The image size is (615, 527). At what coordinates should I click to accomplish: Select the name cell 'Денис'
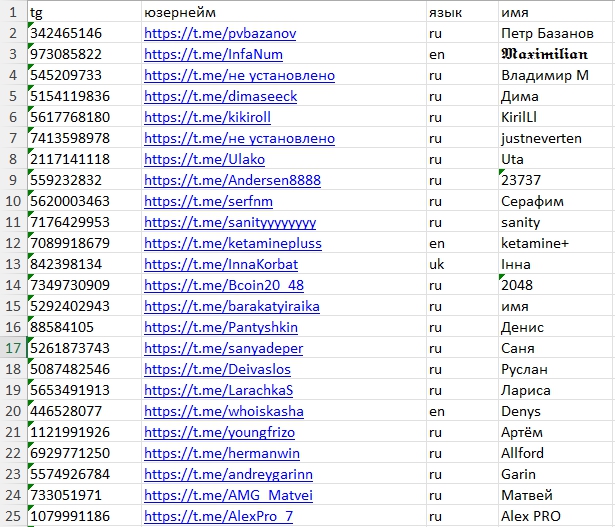tap(557, 327)
